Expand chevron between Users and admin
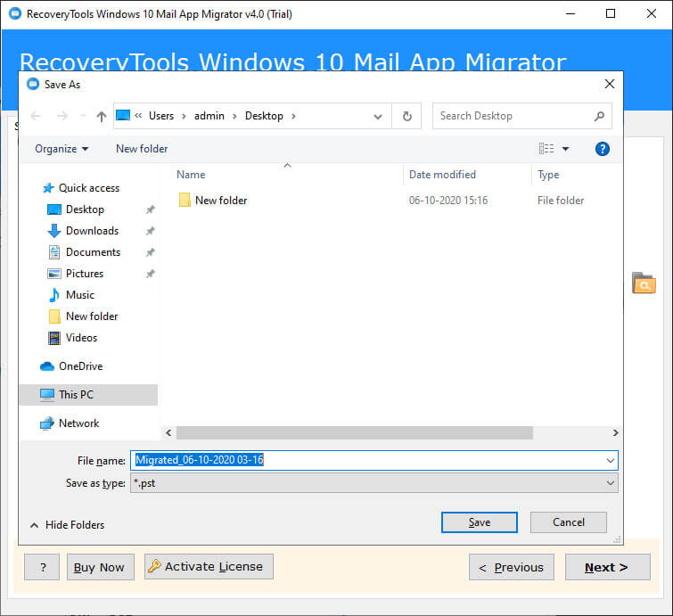The image size is (673, 616). 184,116
